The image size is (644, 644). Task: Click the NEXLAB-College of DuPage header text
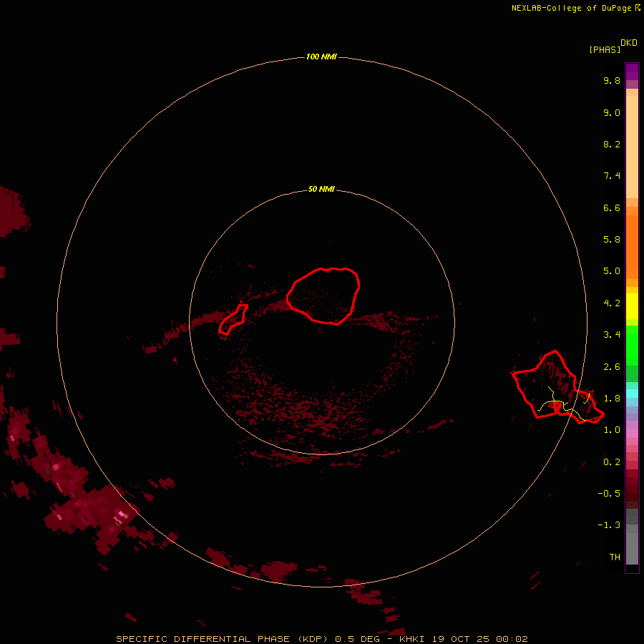tap(576, 8)
